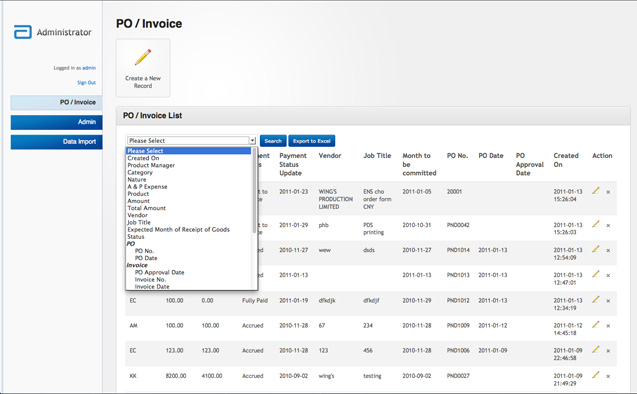Open the PO / Invoice sidebar menu

[56, 102]
